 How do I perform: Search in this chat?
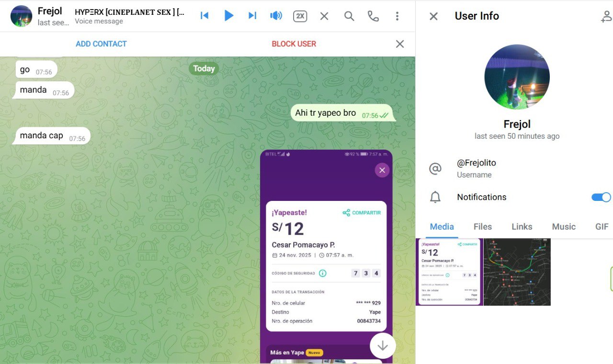coord(349,16)
